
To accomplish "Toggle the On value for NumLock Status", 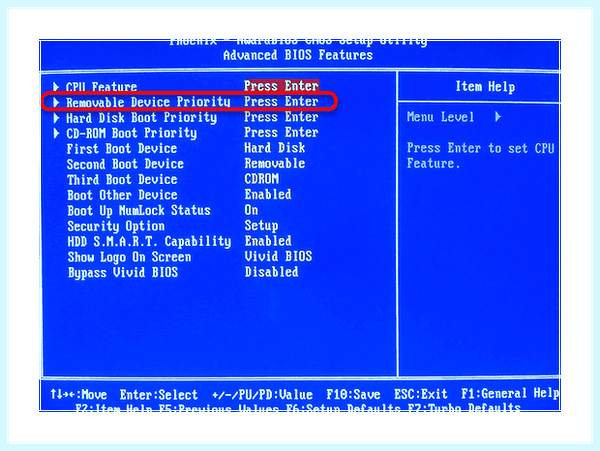I will [x=251, y=210].
